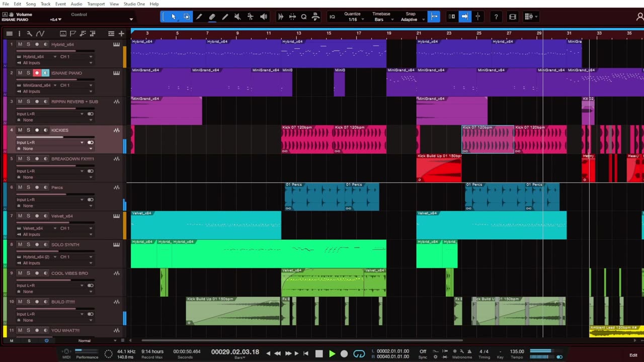The height and width of the screenshot is (362, 644).
Task: Open the inspector 'i' icon
Action: [x=19, y=34]
